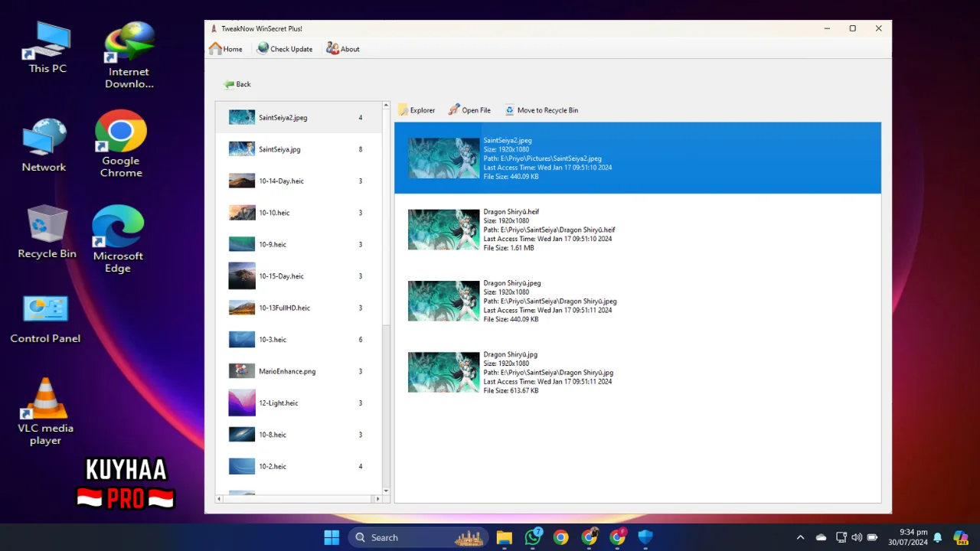Open File Explorer from the taskbar
The image size is (980, 551).
[x=504, y=537]
